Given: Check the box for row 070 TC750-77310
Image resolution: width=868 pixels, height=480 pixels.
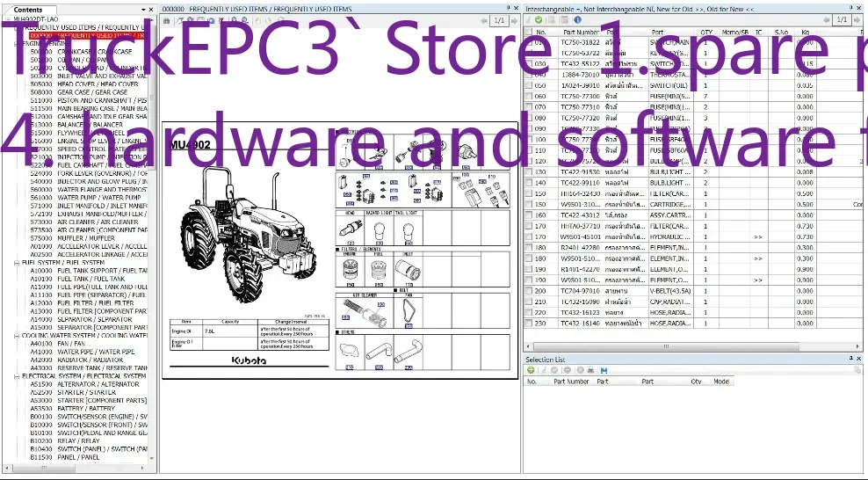Looking at the screenshot, I should [x=529, y=107].
